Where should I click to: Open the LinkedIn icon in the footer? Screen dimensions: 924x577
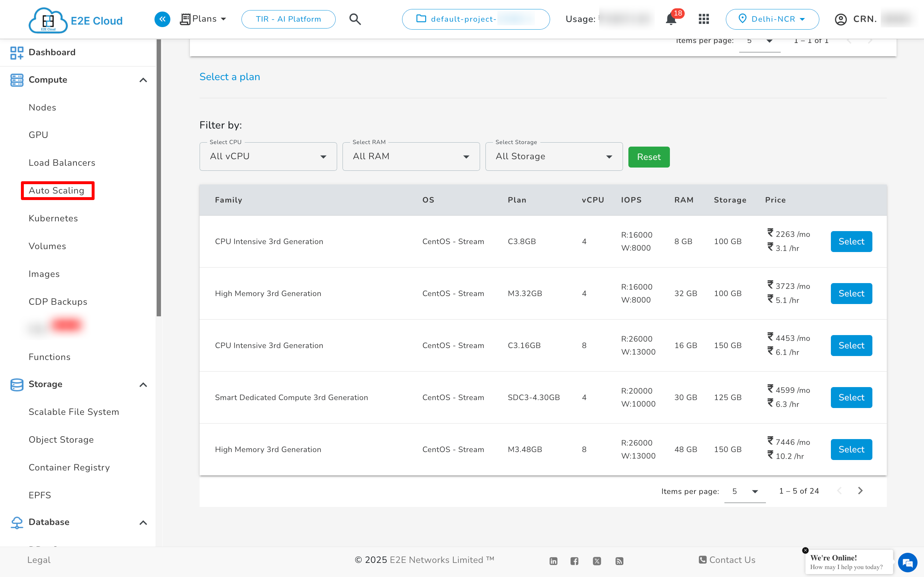tap(553, 561)
